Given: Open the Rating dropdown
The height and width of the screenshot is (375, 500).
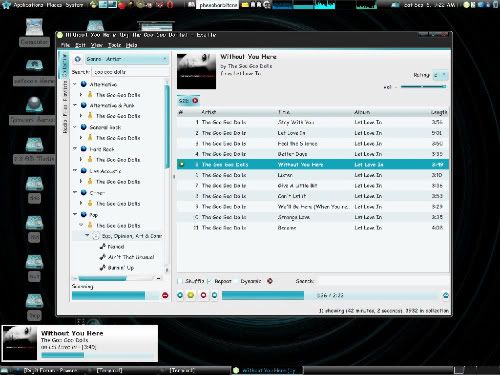Looking at the screenshot, I should [x=440, y=76].
